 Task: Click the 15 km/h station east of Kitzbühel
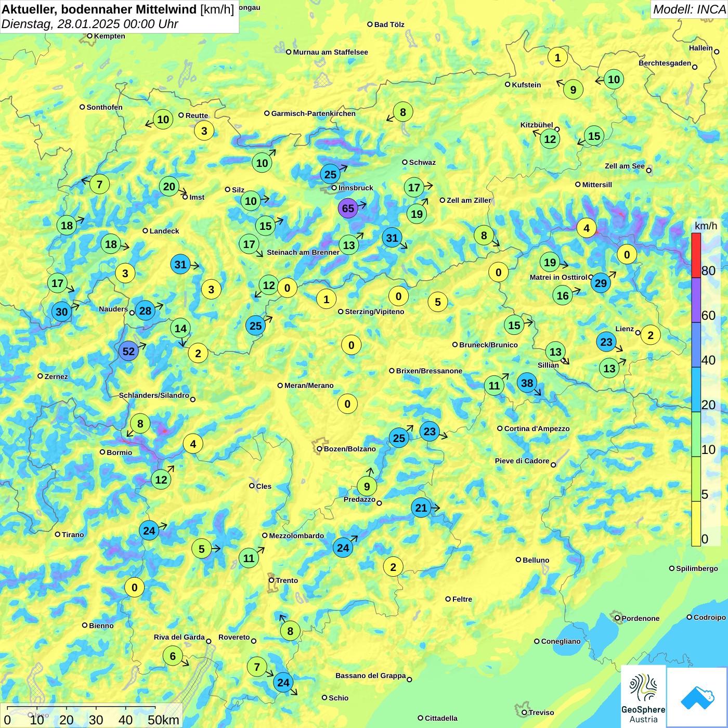[x=594, y=136]
